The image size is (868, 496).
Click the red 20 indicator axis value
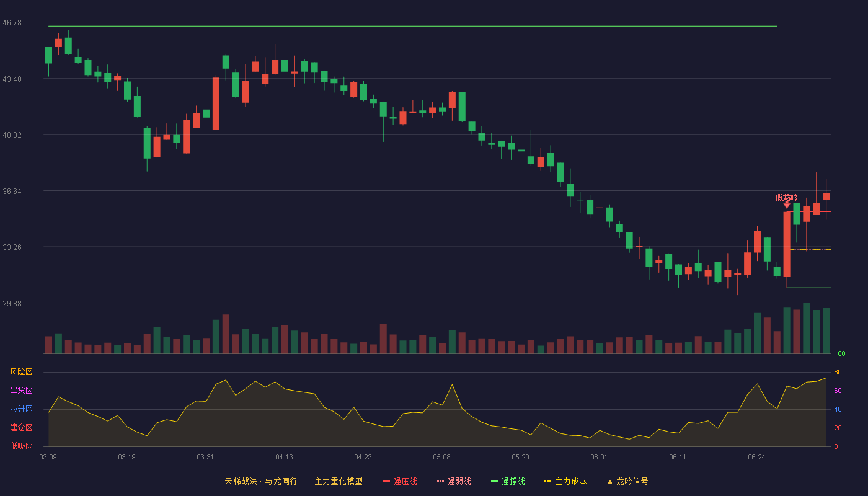[838, 428]
